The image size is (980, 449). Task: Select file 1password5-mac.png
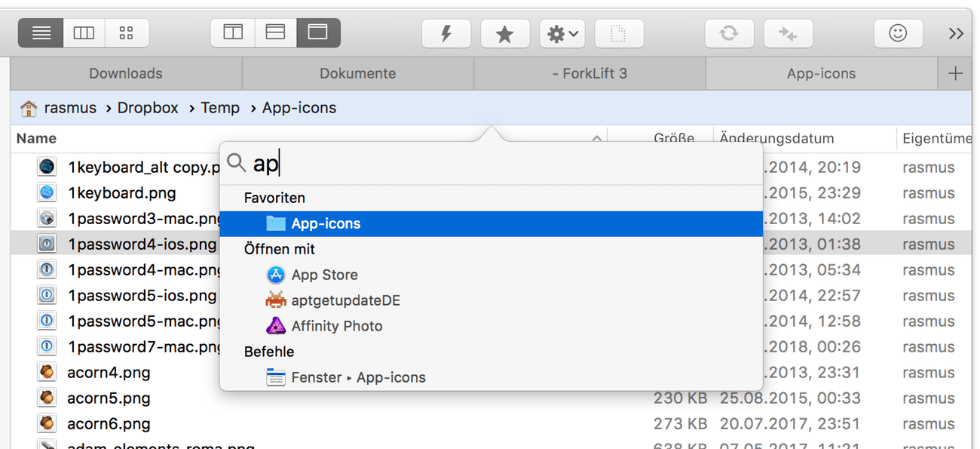[x=144, y=321]
